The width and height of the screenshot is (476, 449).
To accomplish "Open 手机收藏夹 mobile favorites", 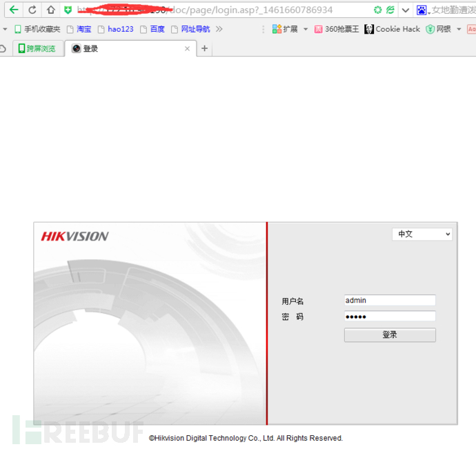I will (37, 29).
